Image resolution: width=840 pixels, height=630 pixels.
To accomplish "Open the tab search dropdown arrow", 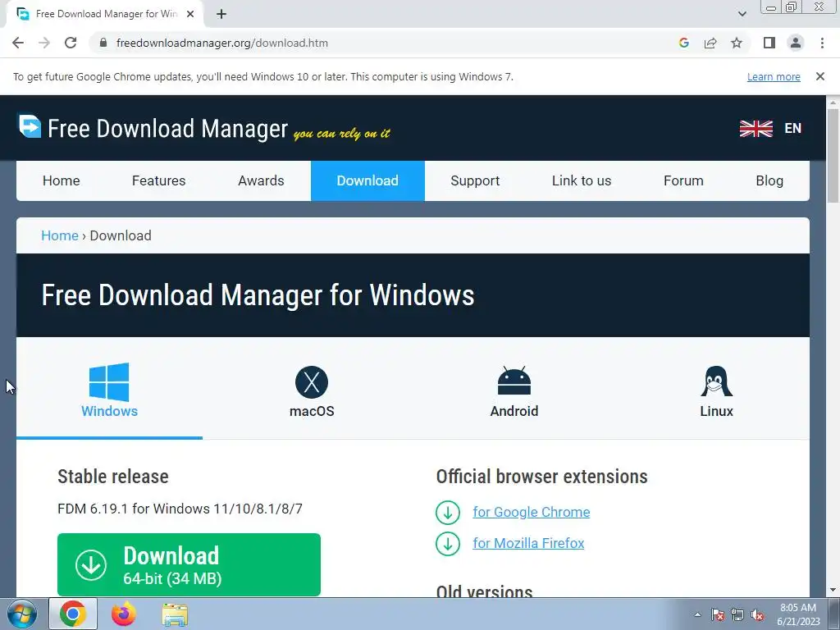I will [742, 15].
